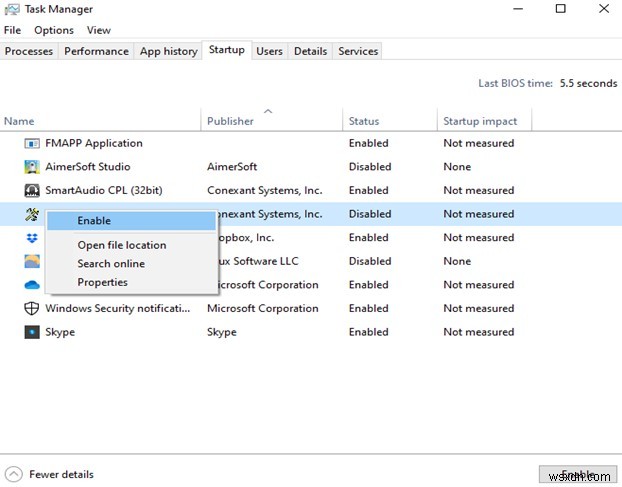This screenshot has height=487, width=622.
Task: Select the AimerSoft Studio entry name
Action: [88, 167]
